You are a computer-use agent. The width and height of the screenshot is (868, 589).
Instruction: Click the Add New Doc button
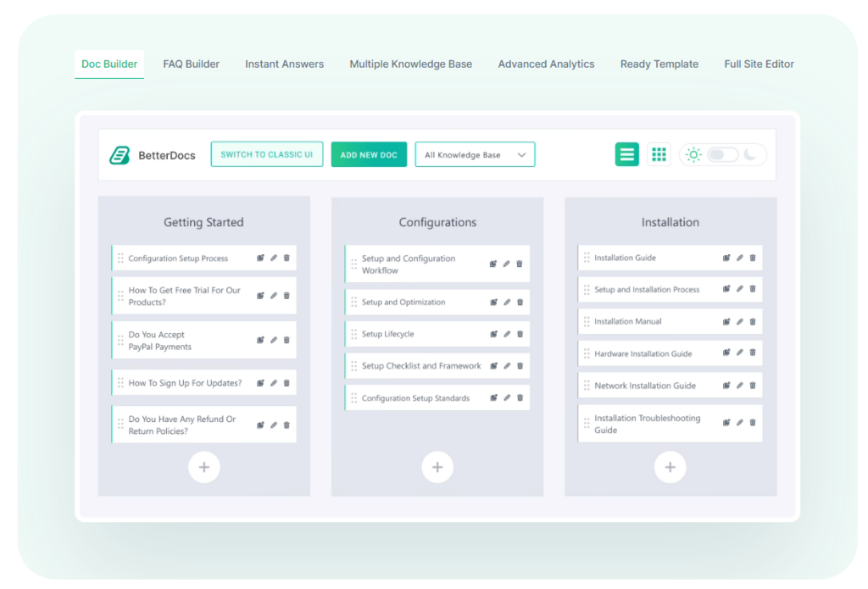pos(369,154)
